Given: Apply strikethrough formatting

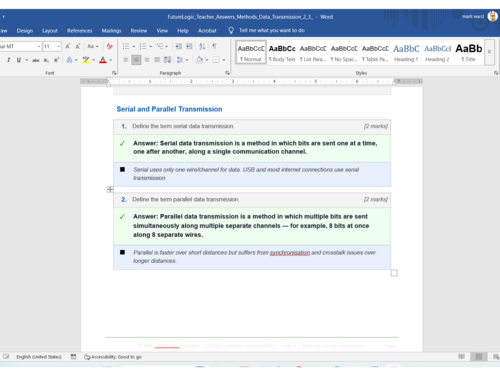Looking at the screenshot, I should (x=36, y=60).
